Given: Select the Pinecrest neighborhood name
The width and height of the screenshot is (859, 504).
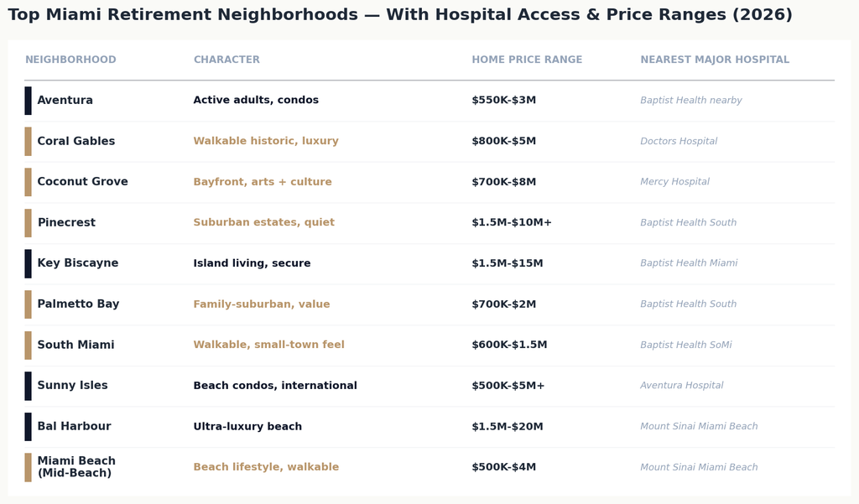Looking at the screenshot, I should pos(66,222).
